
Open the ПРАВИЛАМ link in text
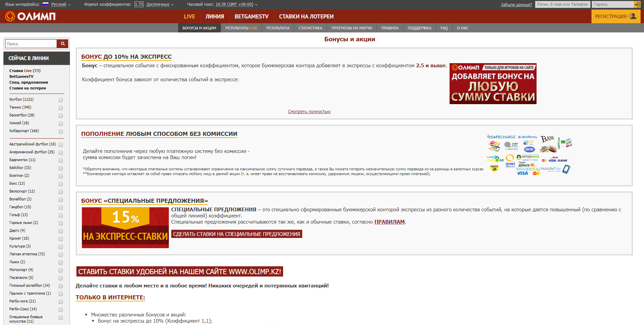point(389,222)
